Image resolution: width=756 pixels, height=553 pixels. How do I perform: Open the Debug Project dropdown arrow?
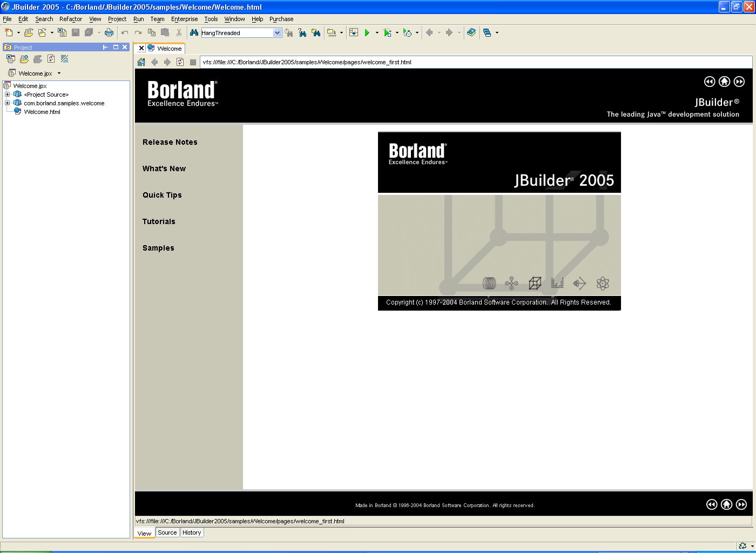click(397, 32)
